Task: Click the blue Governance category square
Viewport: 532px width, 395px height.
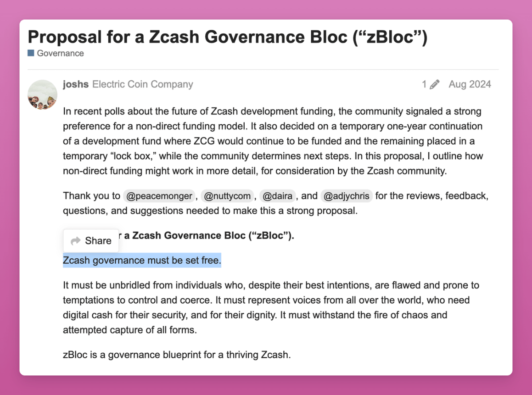Action: [31, 53]
